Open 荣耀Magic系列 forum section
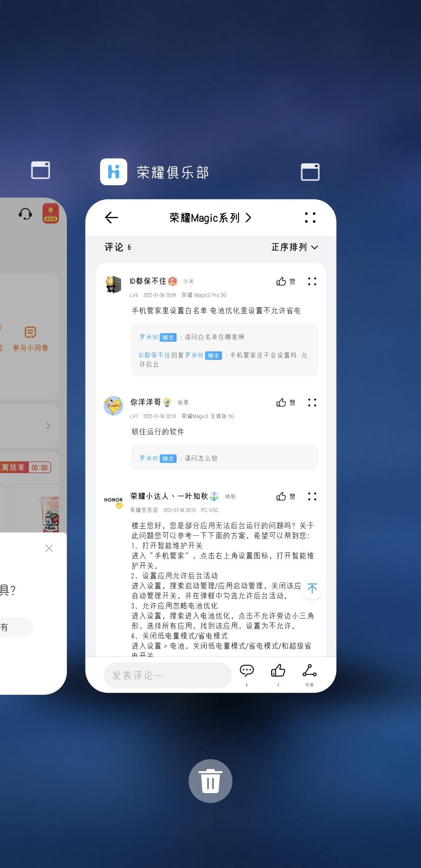 tap(210, 218)
